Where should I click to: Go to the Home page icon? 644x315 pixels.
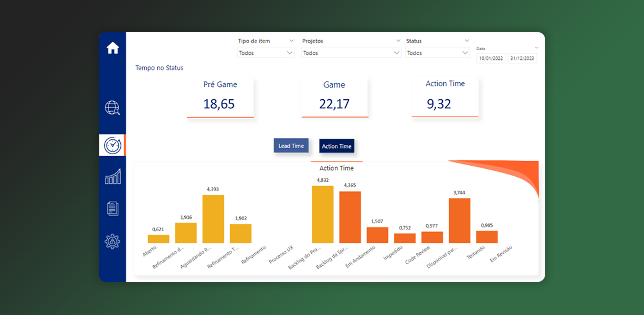(x=113, y=48)
